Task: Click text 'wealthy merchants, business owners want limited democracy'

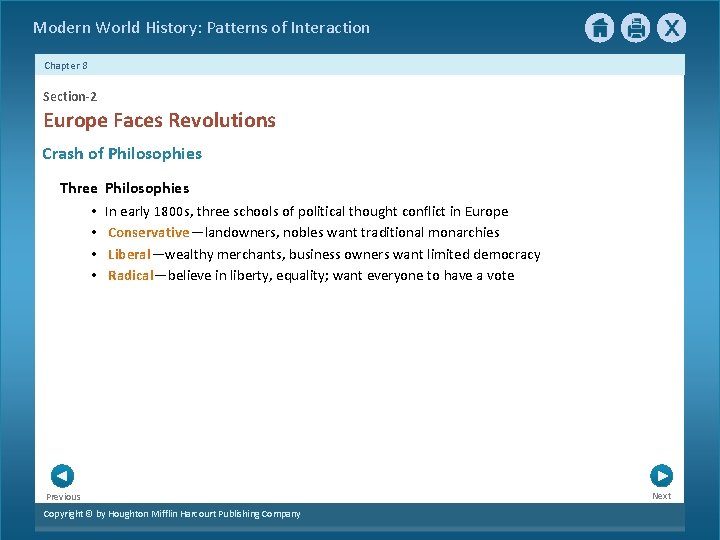Action: tap(353, 254)
